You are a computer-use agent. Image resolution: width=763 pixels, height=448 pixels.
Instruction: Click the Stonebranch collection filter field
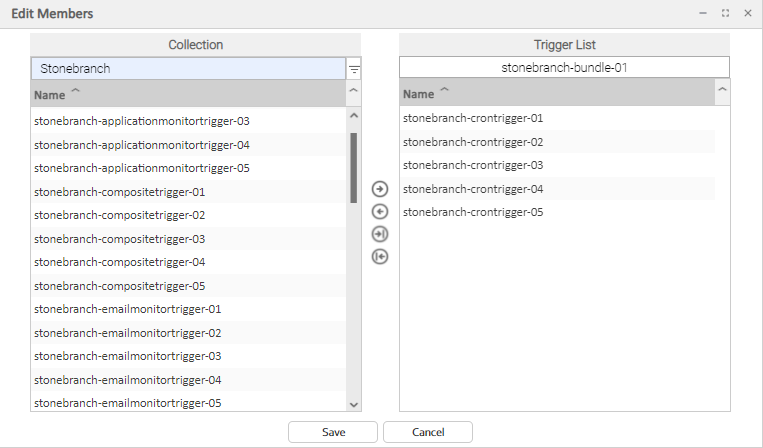(188, 69)
